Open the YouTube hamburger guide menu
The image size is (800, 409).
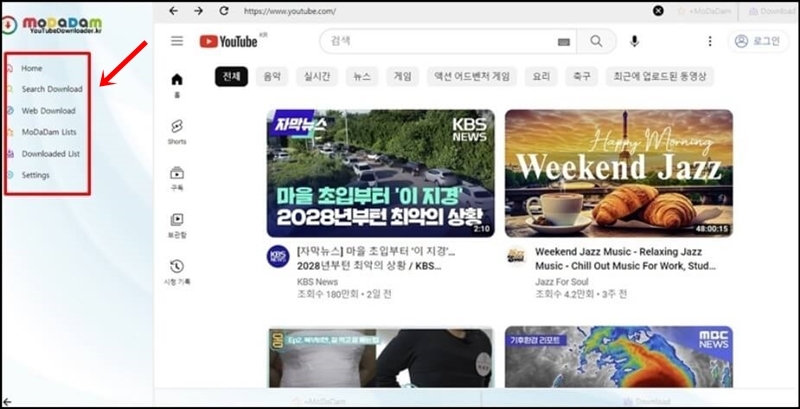177,41
